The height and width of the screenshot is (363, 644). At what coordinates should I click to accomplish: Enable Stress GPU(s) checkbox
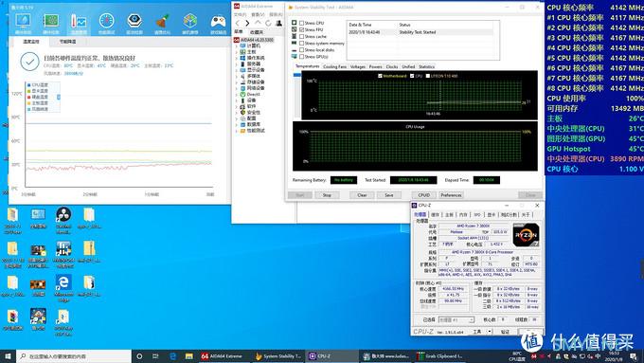(x=302, y=56)
